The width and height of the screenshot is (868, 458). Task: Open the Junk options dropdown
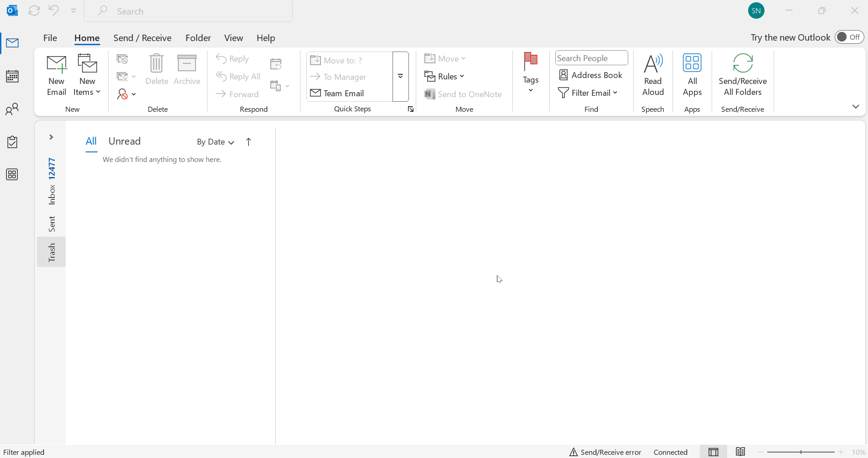(x=126, y=94)
